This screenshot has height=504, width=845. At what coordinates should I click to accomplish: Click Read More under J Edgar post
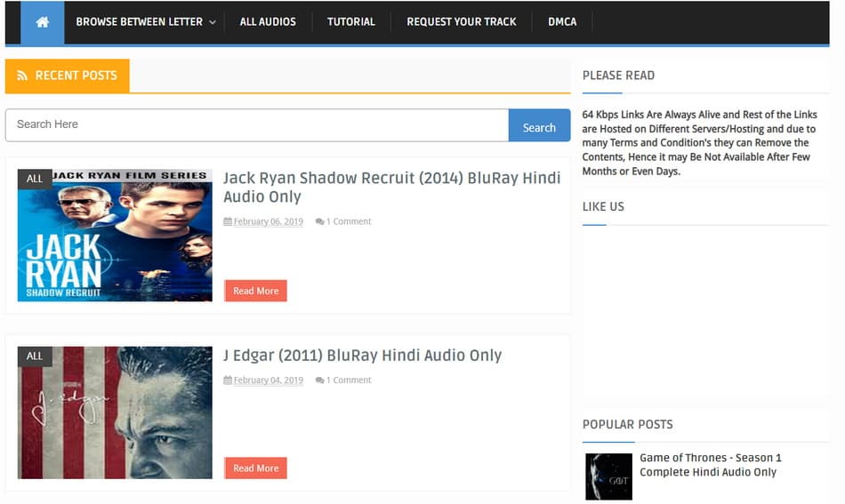click(x=255, y=468)
